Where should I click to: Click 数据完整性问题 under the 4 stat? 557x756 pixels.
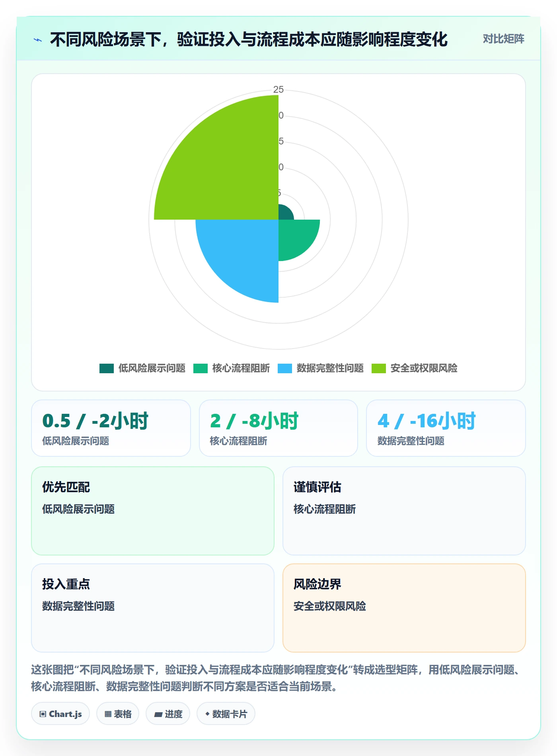click(x=411, y=441)
